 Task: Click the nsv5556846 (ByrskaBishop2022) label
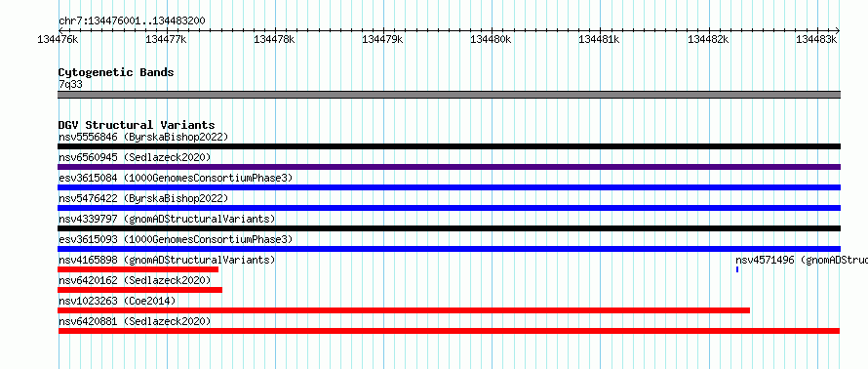[143, 137]
